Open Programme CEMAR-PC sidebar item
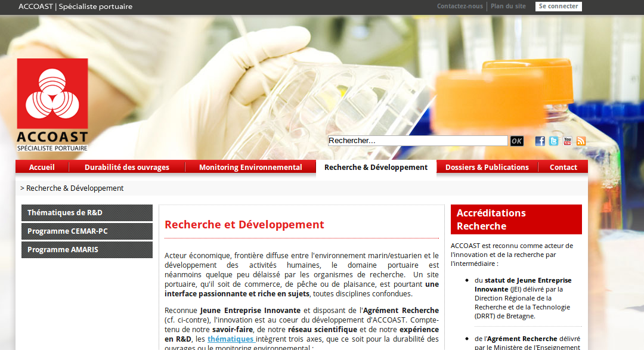Viewport: 644px width, 350px height. coord(87,231)
